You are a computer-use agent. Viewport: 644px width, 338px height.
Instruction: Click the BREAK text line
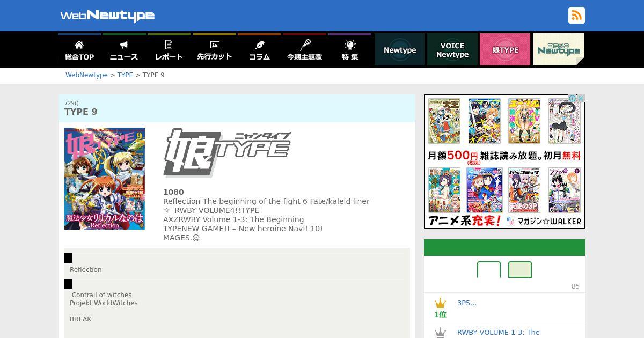pos(80,319)
